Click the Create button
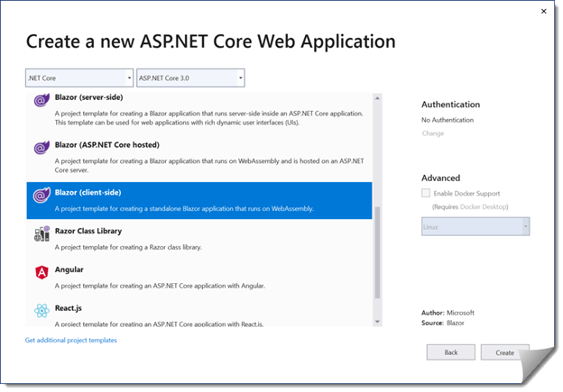Image resolution: width=563 pixels, height=392 pixels. pos(505,352)
